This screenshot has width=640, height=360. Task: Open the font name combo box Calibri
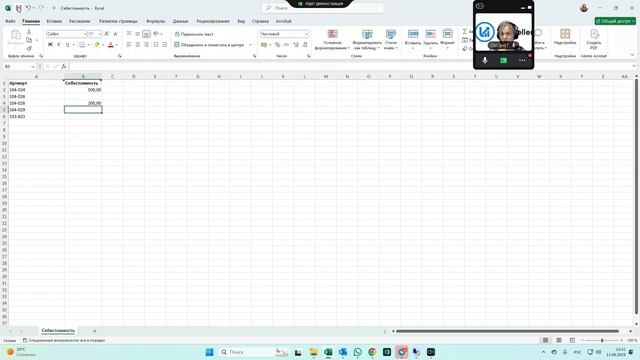pyautogui.click(x=67, y=34)
